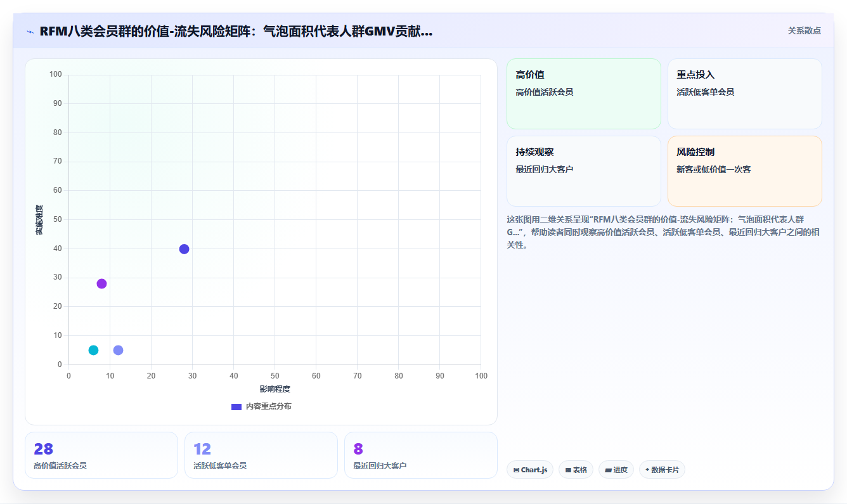Toggle the 内容重点分布 legend swatch
This screenshot has height=504, width=847.
click(x=236, y=406)
